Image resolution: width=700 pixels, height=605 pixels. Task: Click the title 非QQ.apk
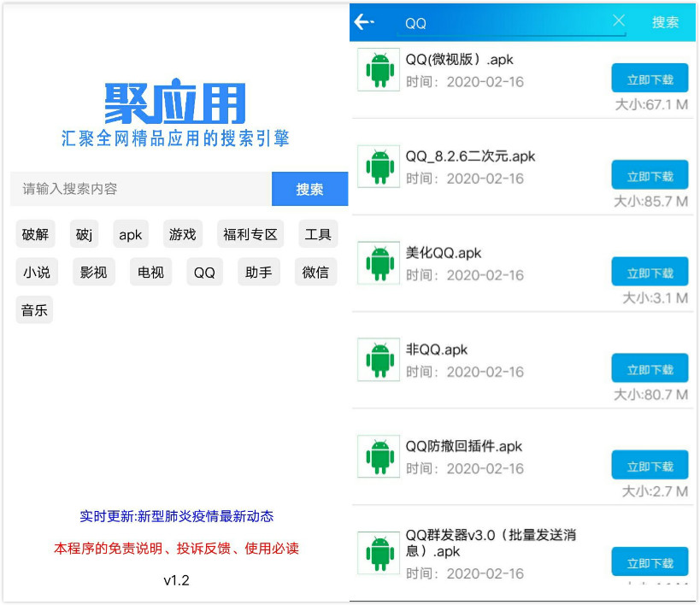click(x=437, y=349)
